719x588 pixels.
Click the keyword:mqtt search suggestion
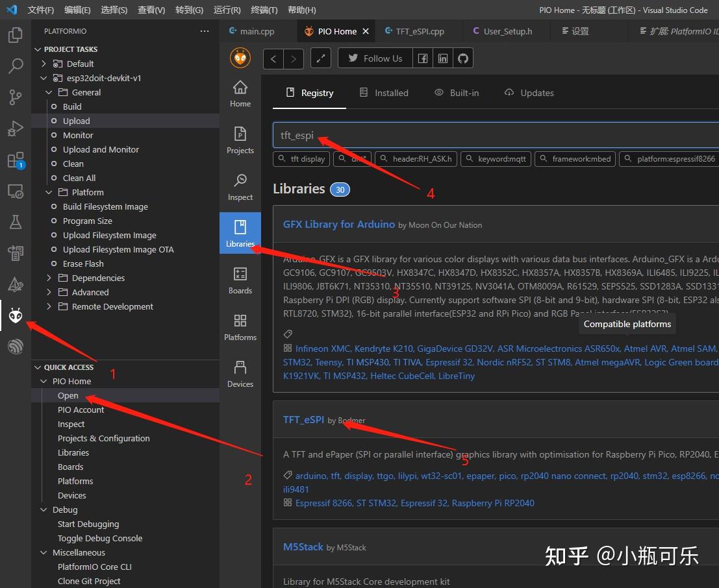pos(496,158)
